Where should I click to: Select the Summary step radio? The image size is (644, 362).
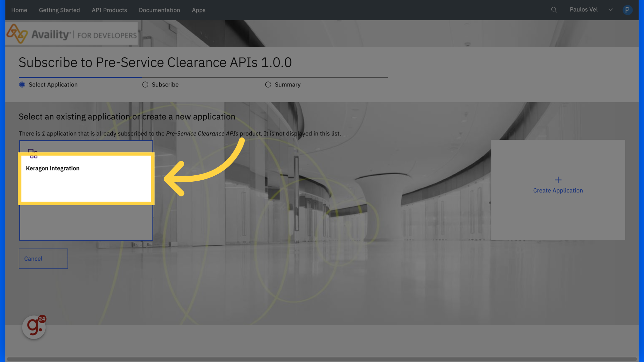268,84
